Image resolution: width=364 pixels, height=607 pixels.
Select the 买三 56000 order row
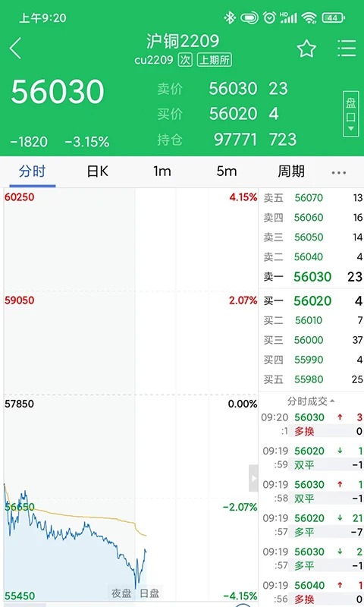click(312, 340)
